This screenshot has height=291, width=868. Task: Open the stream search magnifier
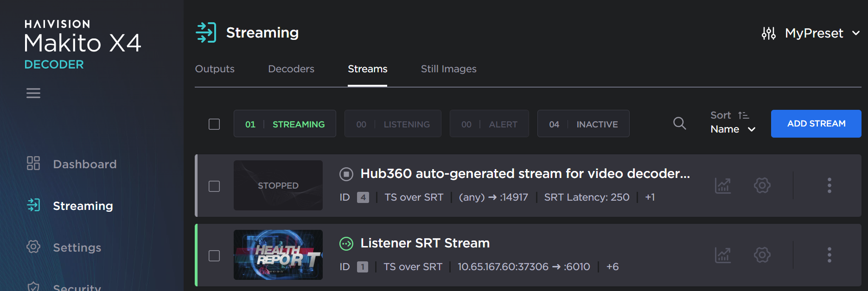coord(679,123)
